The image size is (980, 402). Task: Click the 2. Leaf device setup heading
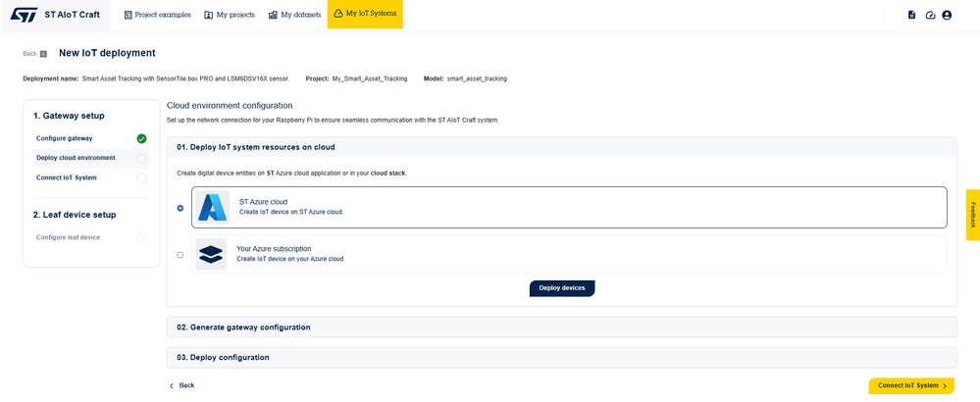tap(75, 215)
